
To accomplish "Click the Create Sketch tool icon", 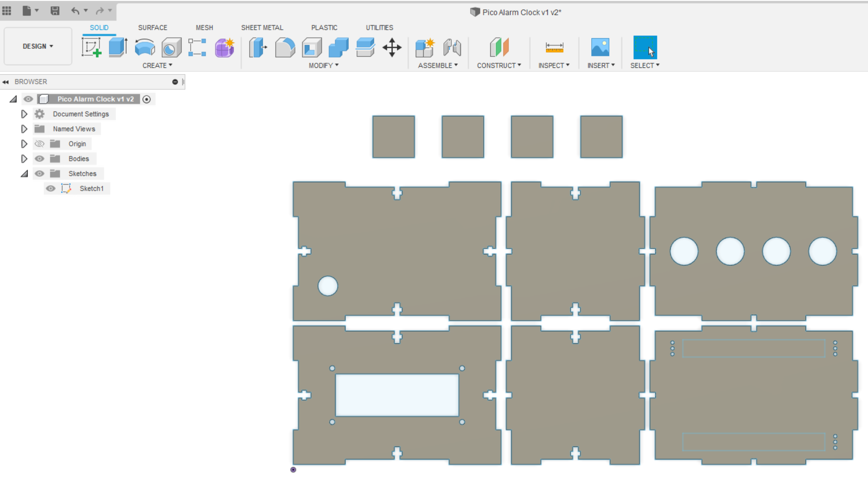I will coord(91,47).
